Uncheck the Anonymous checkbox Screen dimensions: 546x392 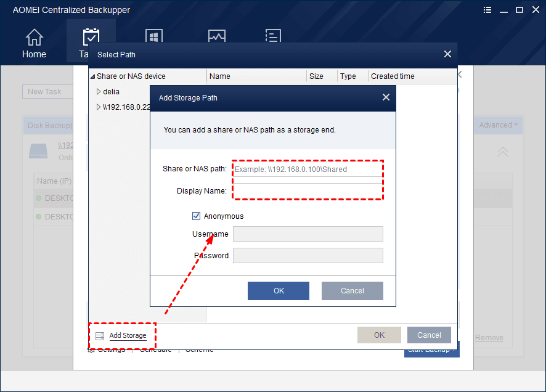(196, 216)
